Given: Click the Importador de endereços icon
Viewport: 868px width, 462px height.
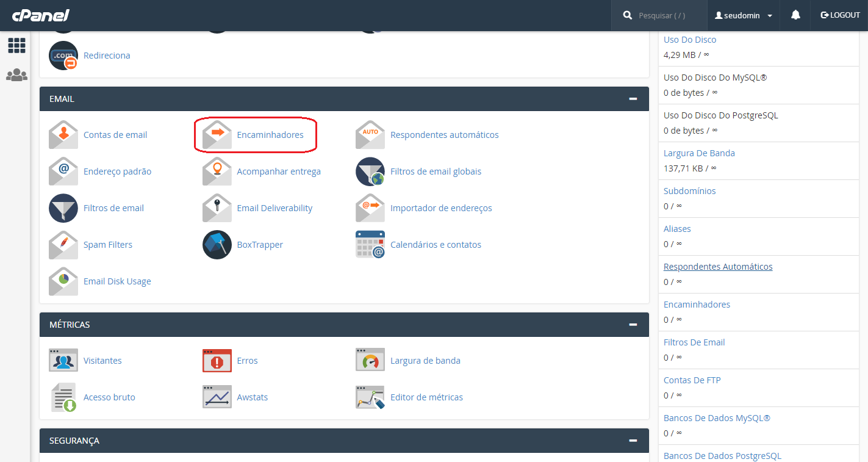Looking at the screenshot, I should (x=370, y=208).
